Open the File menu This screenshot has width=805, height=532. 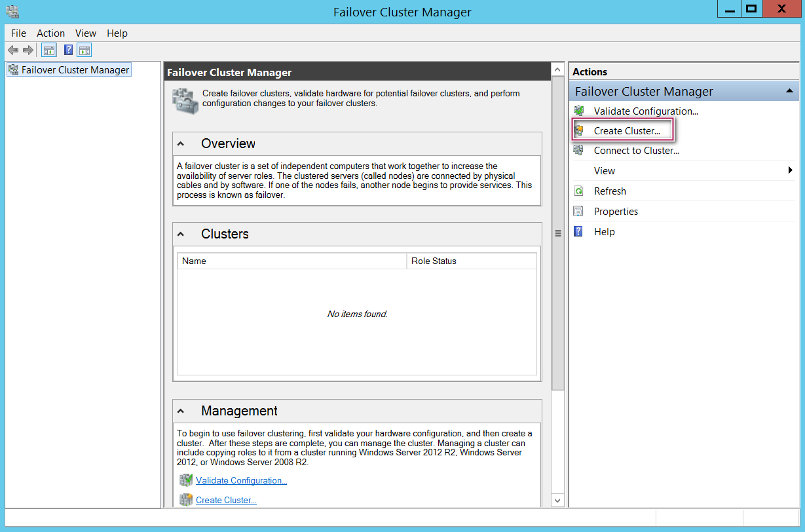(19, 33)
